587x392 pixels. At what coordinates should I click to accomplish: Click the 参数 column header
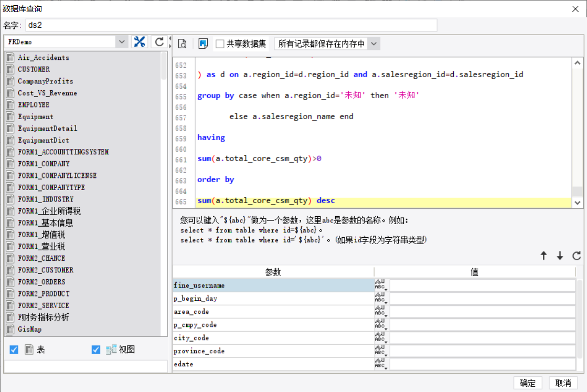click(x=273, y=272)
